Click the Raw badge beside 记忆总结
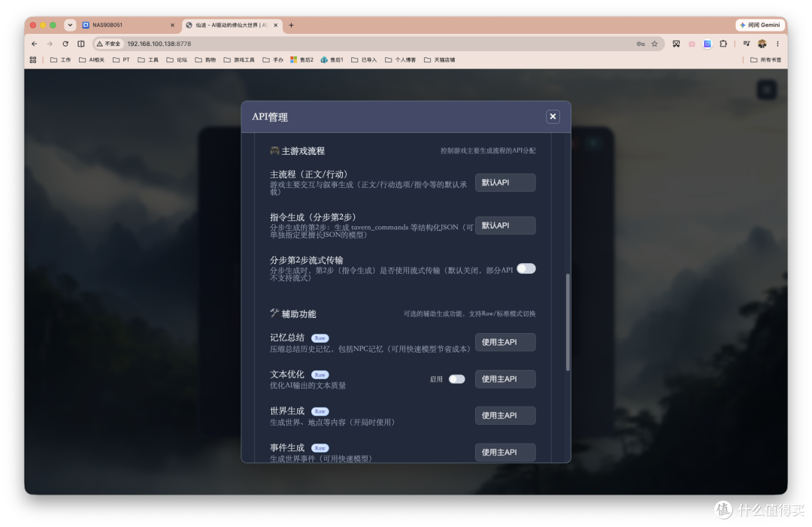812x527 pixels. click(320, 338)
